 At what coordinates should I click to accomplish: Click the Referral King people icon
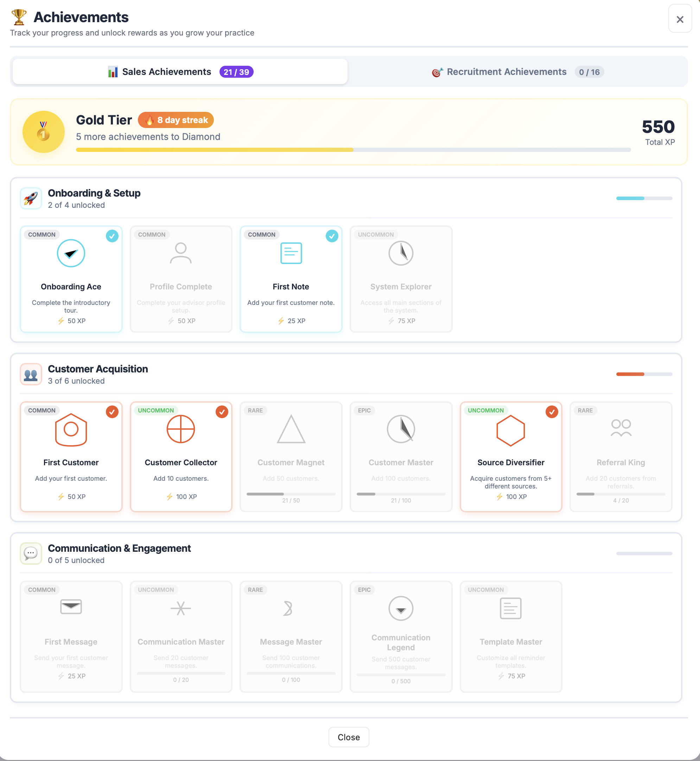(621, 428)
